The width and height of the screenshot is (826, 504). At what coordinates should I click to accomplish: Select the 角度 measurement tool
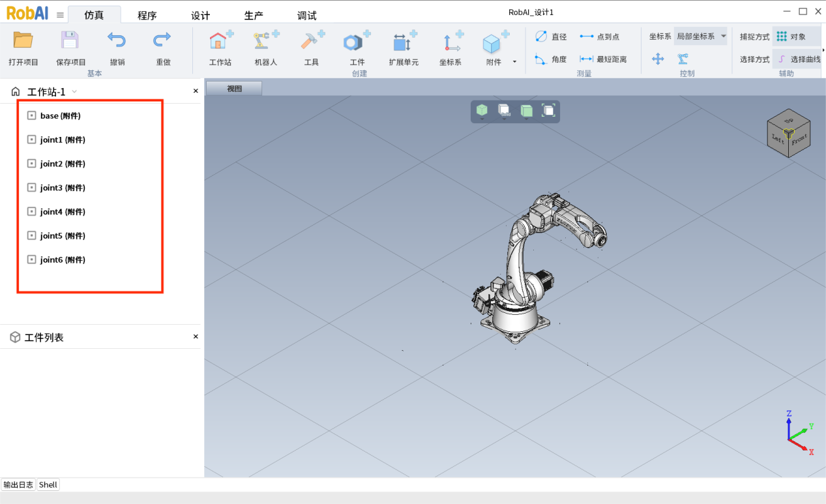tap(550, 59)
